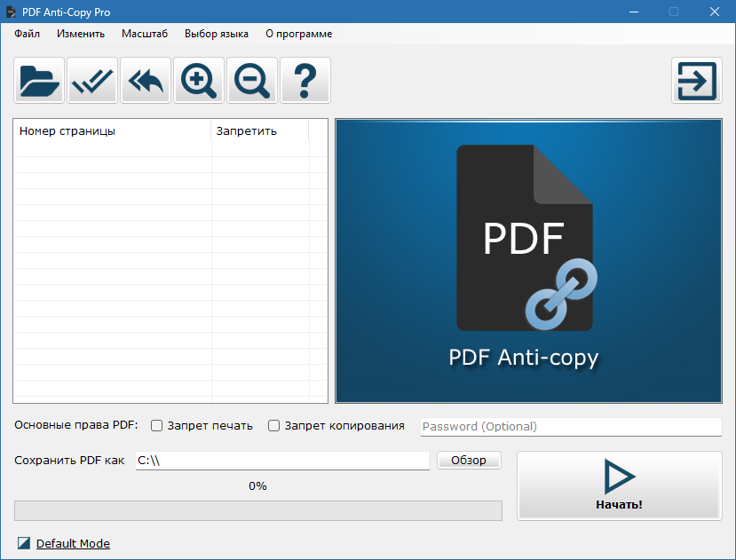Click the zoom out magnifier icon
Screen dimensions: 736x560
pos(252,82)
